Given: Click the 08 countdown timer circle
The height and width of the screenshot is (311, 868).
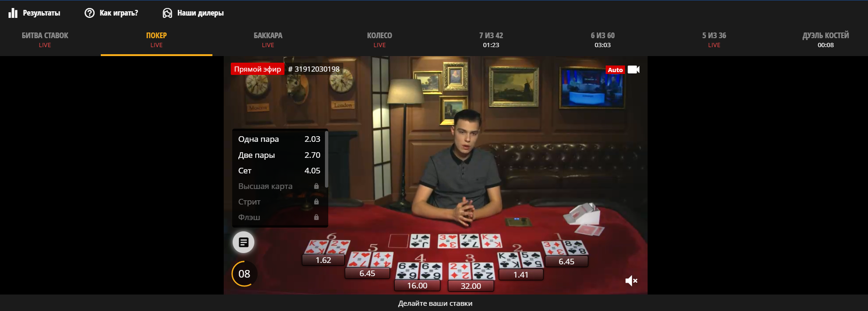Looking at the screenshot, I should [244, 274].
